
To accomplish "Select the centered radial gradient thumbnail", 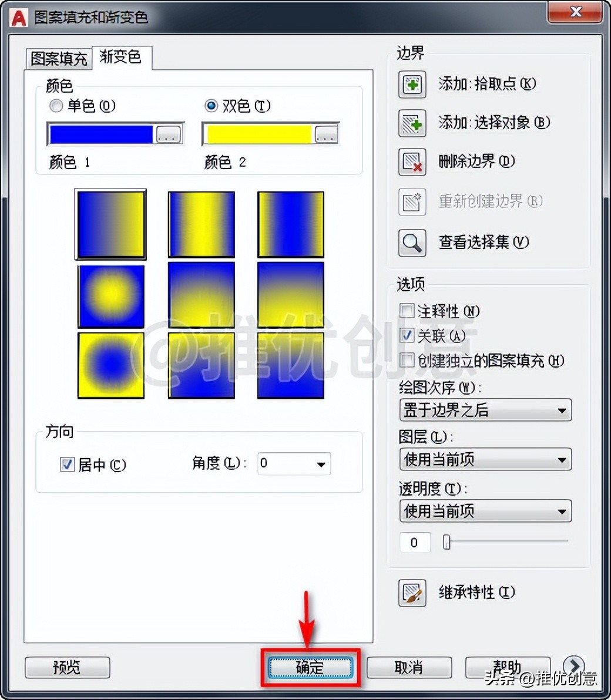I will pos(110,297).
